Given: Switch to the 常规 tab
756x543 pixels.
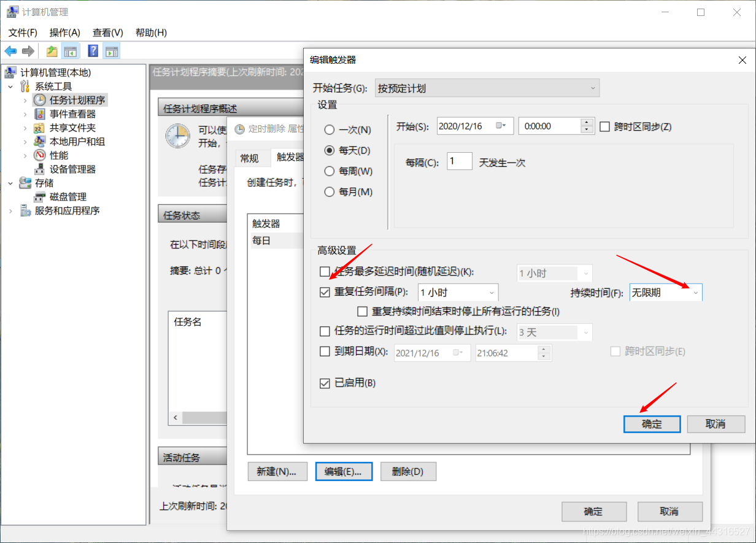Looking at the screenshot, I should (x=249, y=158).
